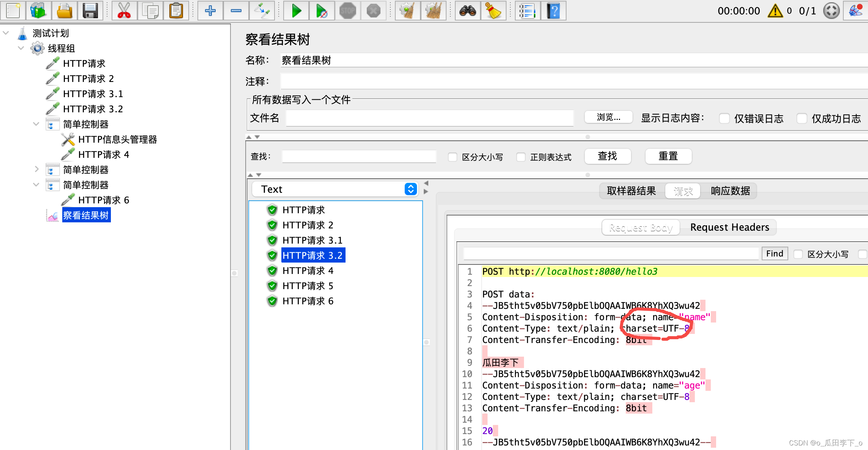Expand the collapsed 简单控制器 tree node
The height and width of the screenshot is (450, 868).
(x=36, y=170)
